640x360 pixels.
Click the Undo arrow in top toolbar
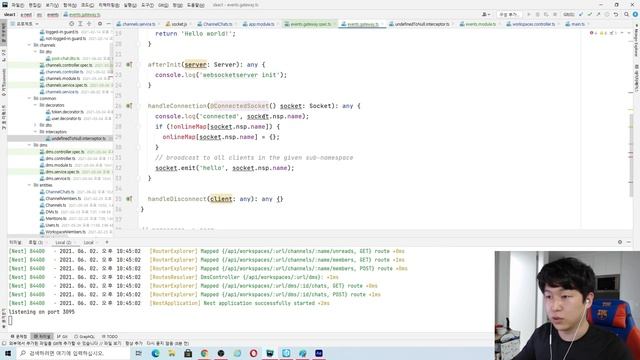click(x=616, y=14)
